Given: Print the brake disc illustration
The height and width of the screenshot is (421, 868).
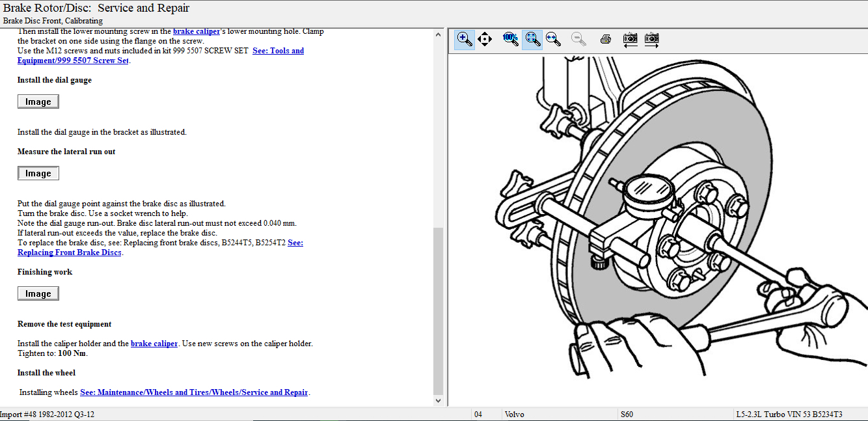Looking at the screenshot, I should [x=605, y=39].
